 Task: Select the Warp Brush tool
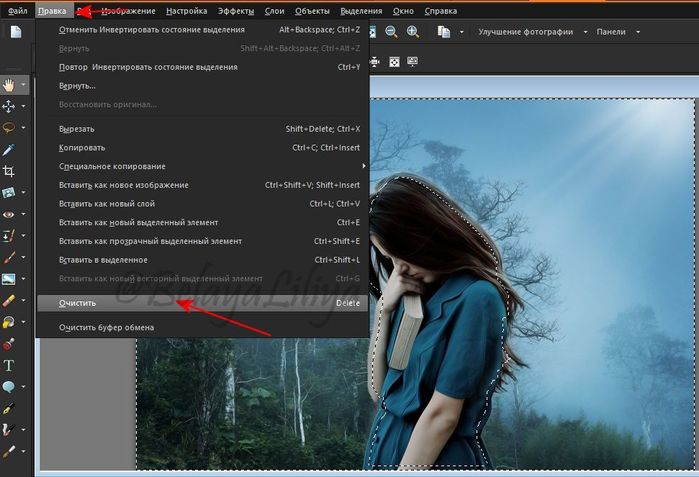click(8, 430)
